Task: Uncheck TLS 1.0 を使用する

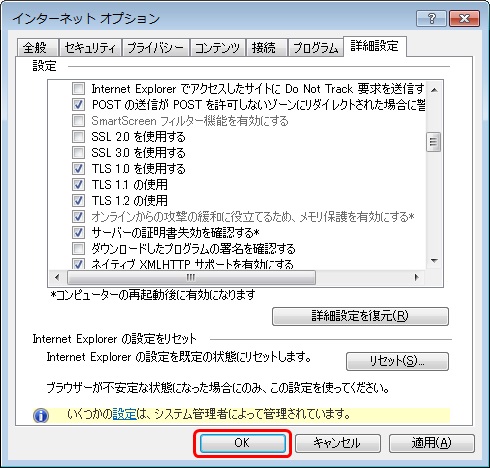Action: (x=78, y=168)
